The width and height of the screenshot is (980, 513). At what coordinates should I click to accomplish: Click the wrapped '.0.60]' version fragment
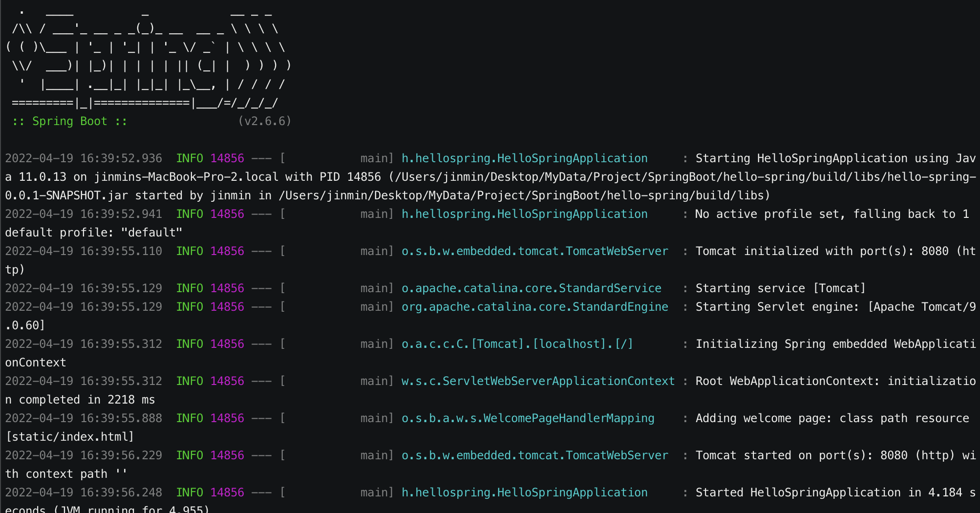coord(25,325)
